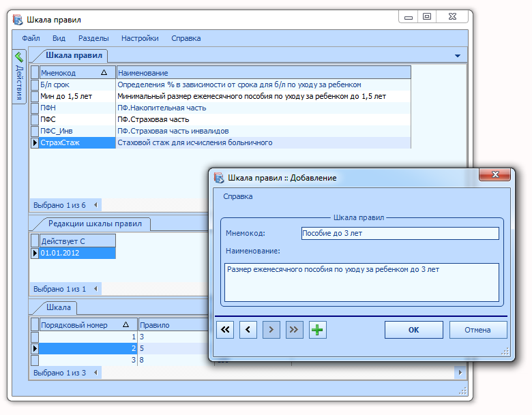Image resolution: width=532 pixels, height=415 pixels.
Task: Confirm dialog with OK button
Action: (x=413, y=330)
